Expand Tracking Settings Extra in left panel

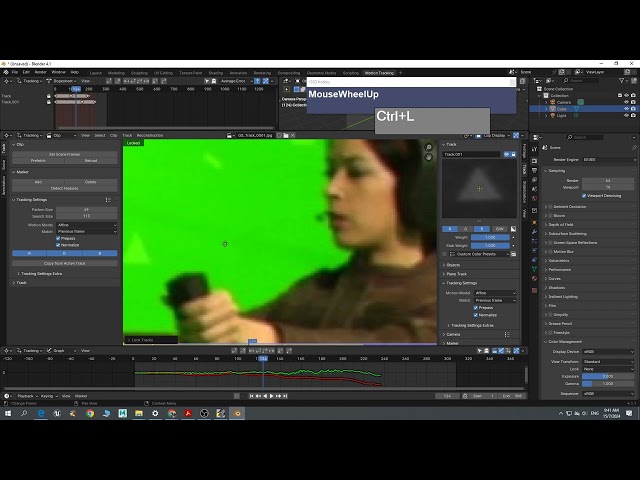pyautogui.click(x=41, y=273)
